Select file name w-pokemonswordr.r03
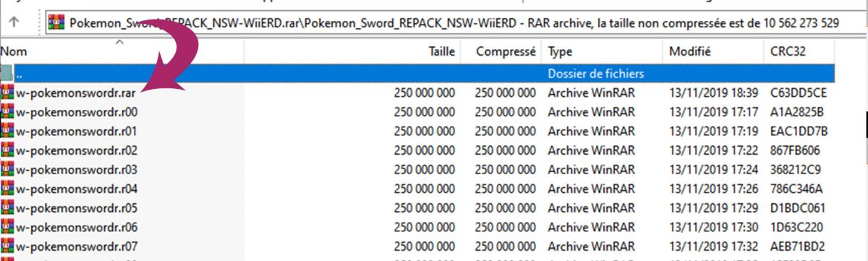This screenshot has height=261, width=868. [77, 170]
